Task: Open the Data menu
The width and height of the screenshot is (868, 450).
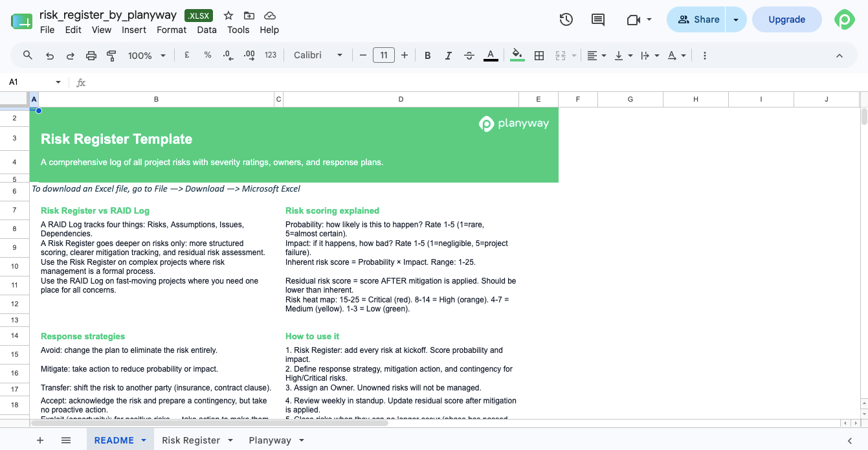Action: pyautogui.click(x=207, y=30)
